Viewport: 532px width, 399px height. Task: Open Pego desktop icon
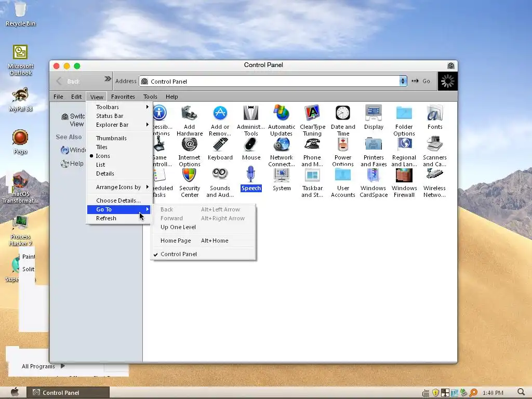[20, 142]
